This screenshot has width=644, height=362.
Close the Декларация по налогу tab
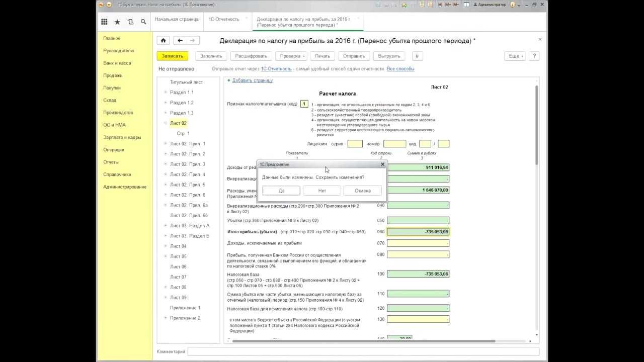[x=358, y=18]
